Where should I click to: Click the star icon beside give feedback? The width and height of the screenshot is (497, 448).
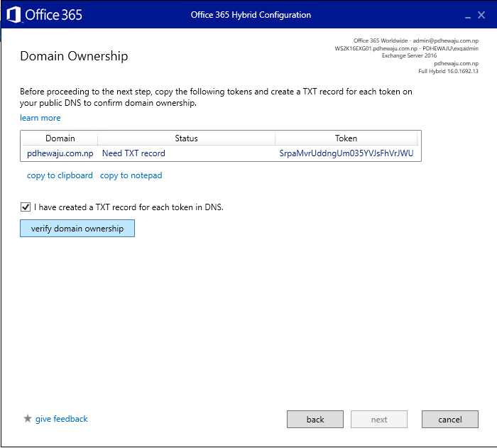point(28,418)
